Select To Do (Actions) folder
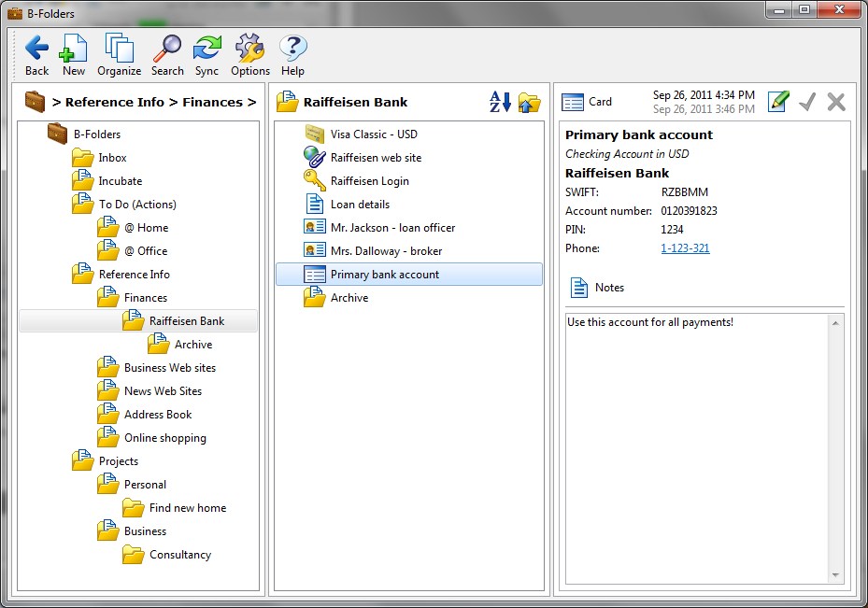Screen dimensions: 868x608 [124, 205]
